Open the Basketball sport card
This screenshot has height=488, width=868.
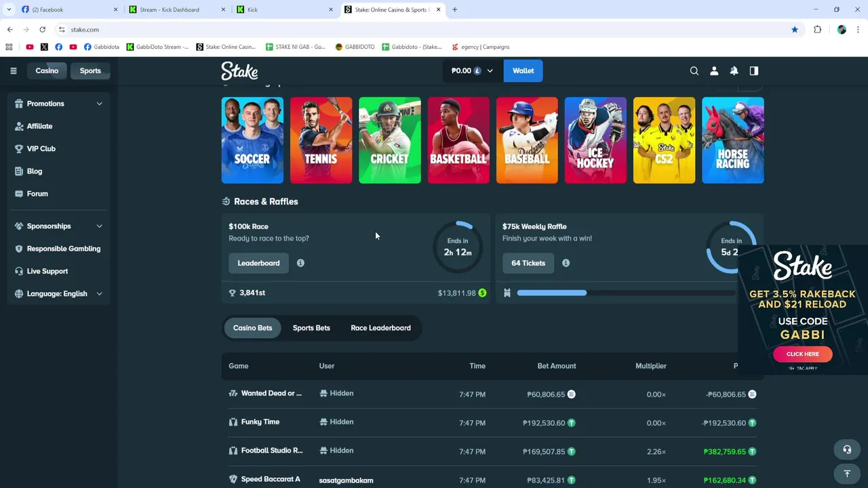tap(458, 140)
